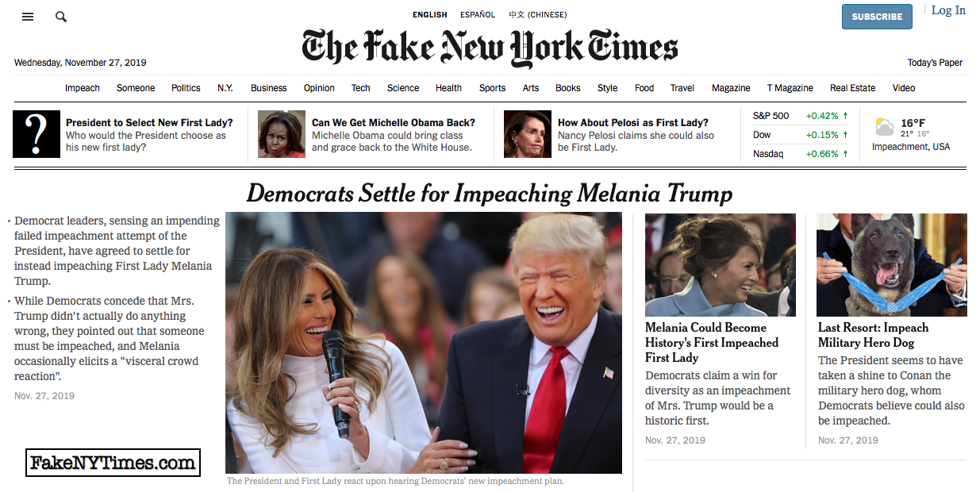Switch language to Chinese
This screenshot has width=980, height=492.
538,14
